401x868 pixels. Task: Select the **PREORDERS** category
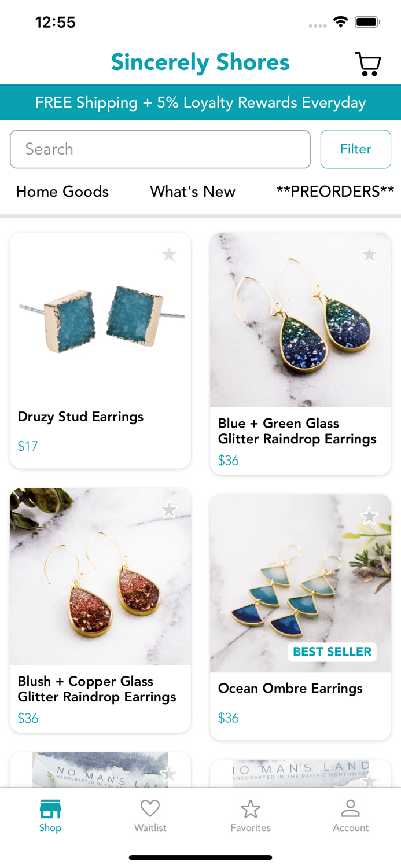click(x=335, y=192)
